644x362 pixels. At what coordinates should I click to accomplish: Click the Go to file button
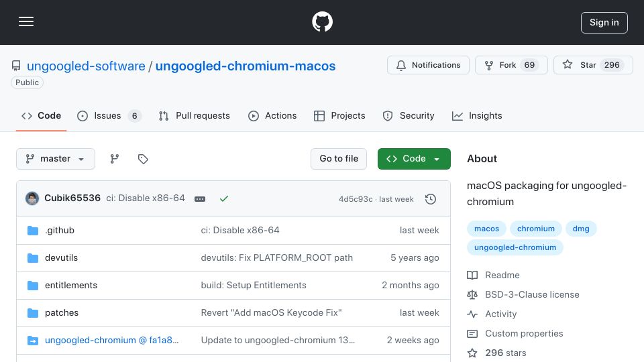pyautogui.click(x=338, y=159)
